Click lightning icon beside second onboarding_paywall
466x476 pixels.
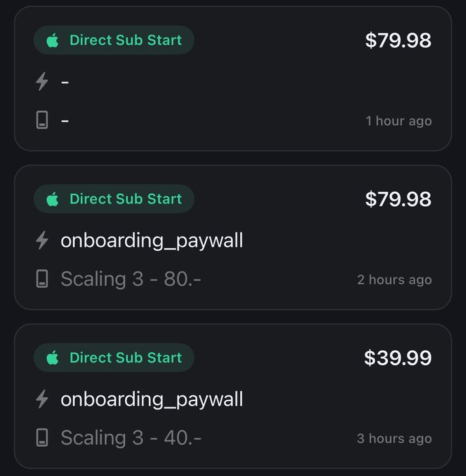coord(42,240)
